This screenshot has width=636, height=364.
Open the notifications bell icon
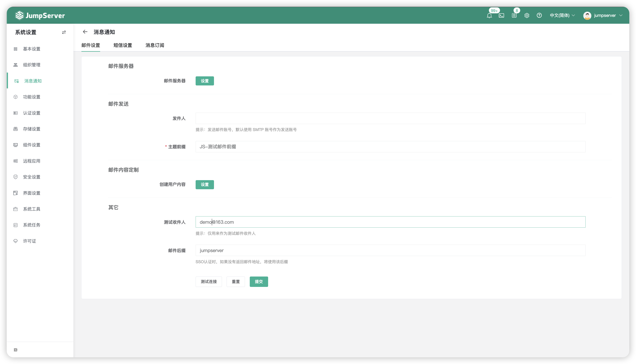coord(489,16)
